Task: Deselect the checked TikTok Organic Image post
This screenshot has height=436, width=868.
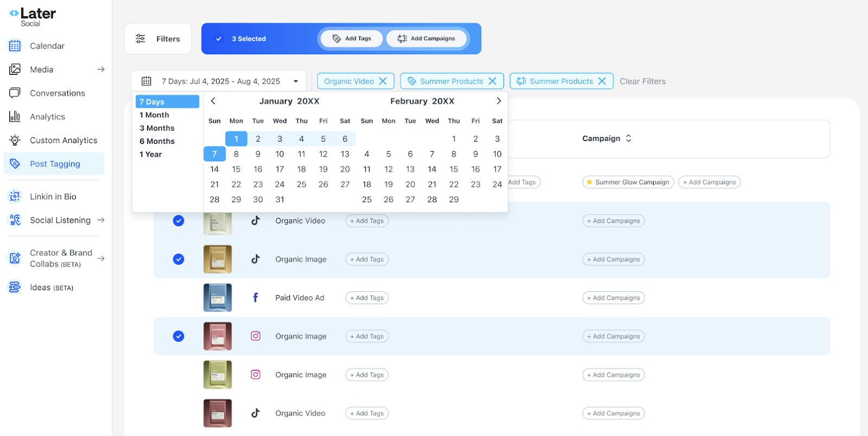Action: pos(178,259)
